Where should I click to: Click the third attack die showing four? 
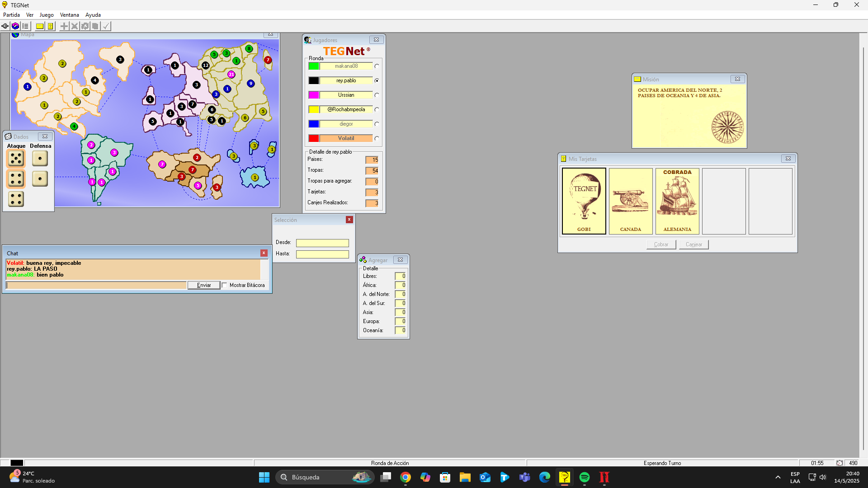16,199
